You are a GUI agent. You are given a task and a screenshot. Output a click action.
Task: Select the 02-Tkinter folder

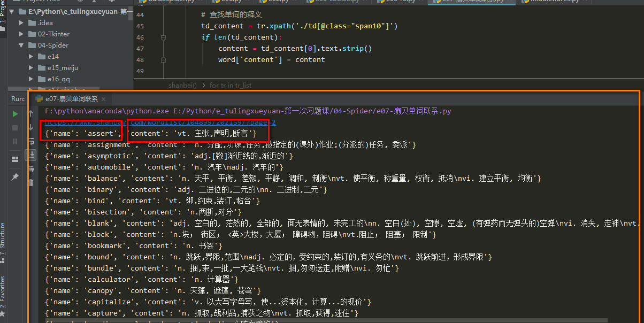pos(49,34)
